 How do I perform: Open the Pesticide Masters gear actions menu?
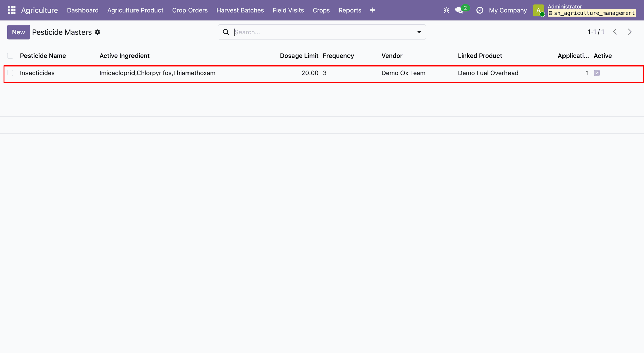pyautogui.click(x=98, y=32)
